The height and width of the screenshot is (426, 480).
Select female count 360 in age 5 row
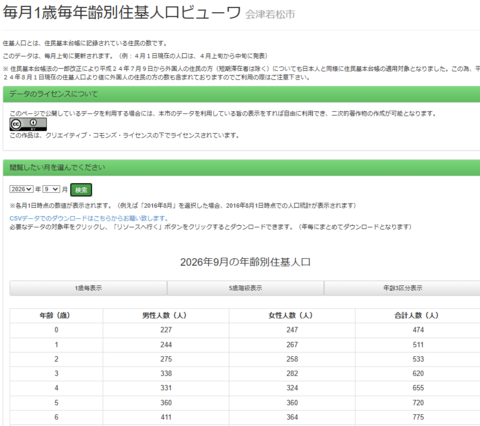pos(292,403)
